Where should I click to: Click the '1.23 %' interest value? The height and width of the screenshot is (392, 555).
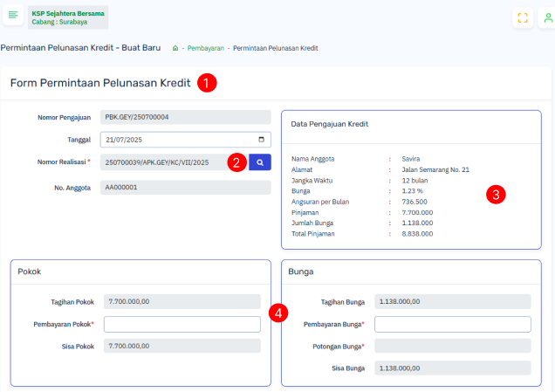(x=412, y=191)
